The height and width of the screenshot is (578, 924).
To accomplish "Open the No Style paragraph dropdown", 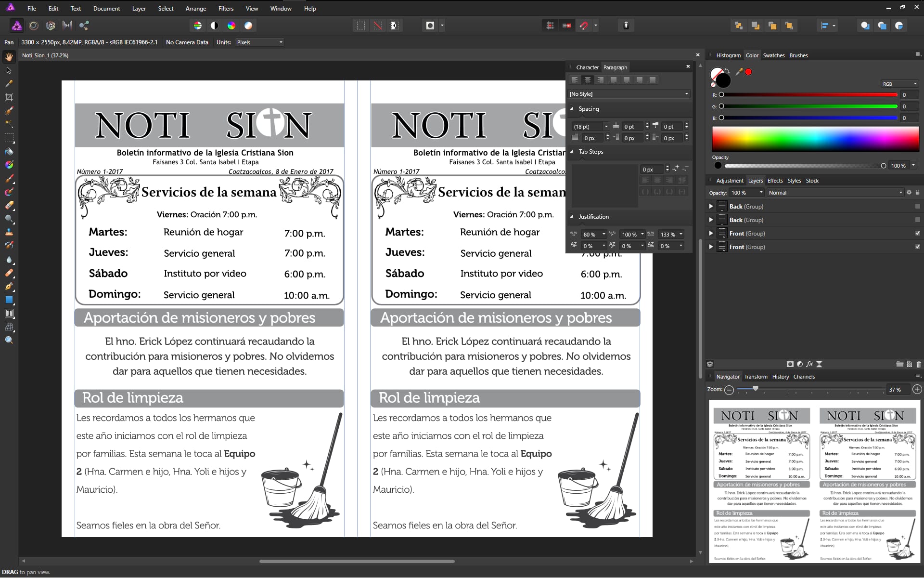I will coord(629,94).
